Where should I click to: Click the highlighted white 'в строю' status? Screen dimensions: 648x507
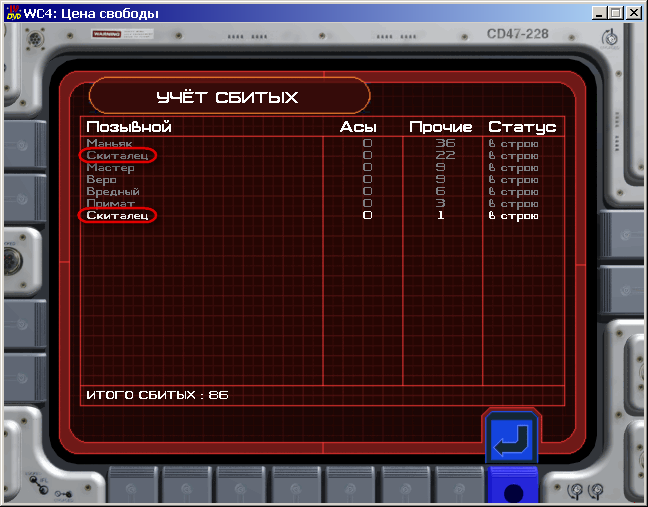(513, 216)
